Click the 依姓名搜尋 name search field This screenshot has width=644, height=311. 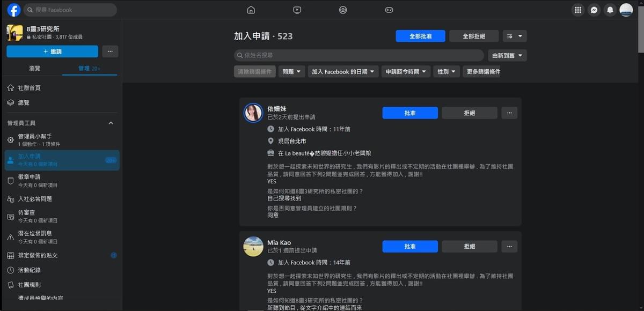(x=359, y=55)
